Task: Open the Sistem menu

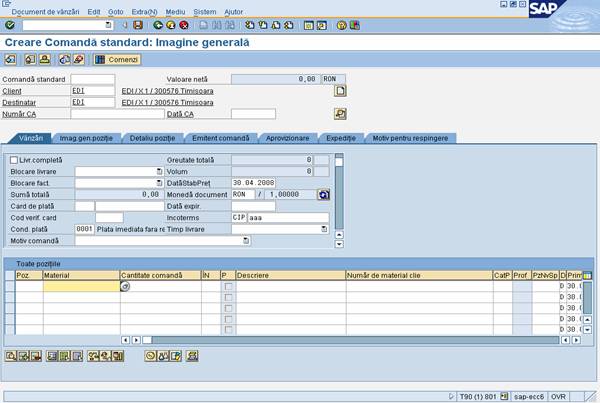Action: click(206, 9)
